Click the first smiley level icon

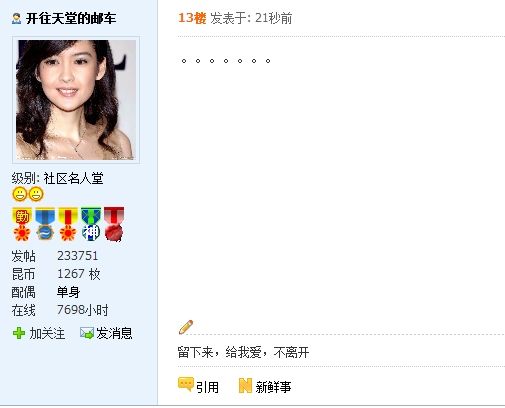(x=20, y=194)
